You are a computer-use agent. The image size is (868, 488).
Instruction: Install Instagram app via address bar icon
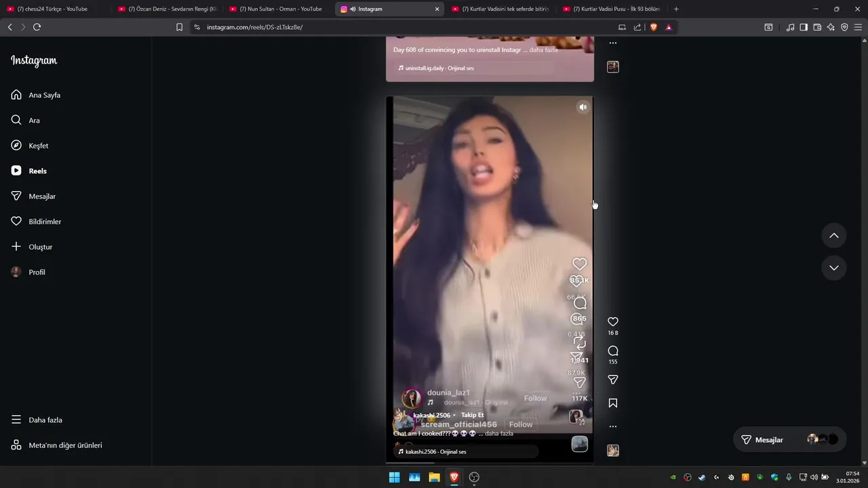(622, 27)
